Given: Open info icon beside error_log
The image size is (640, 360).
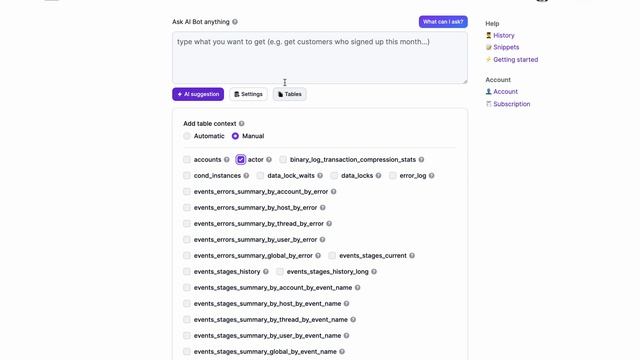Looking at the screenshot, I should (x=431, y=176).
